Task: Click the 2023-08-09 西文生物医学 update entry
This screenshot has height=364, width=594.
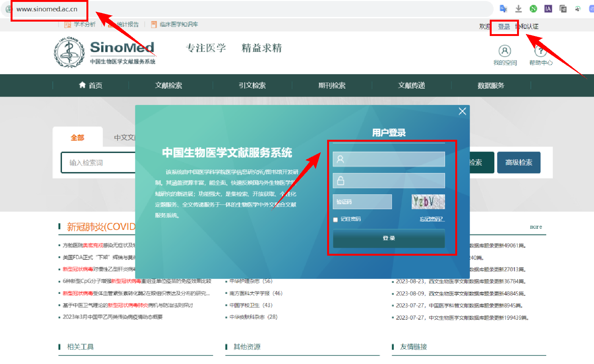Action: pyautogui.click(x=461, y=294)
